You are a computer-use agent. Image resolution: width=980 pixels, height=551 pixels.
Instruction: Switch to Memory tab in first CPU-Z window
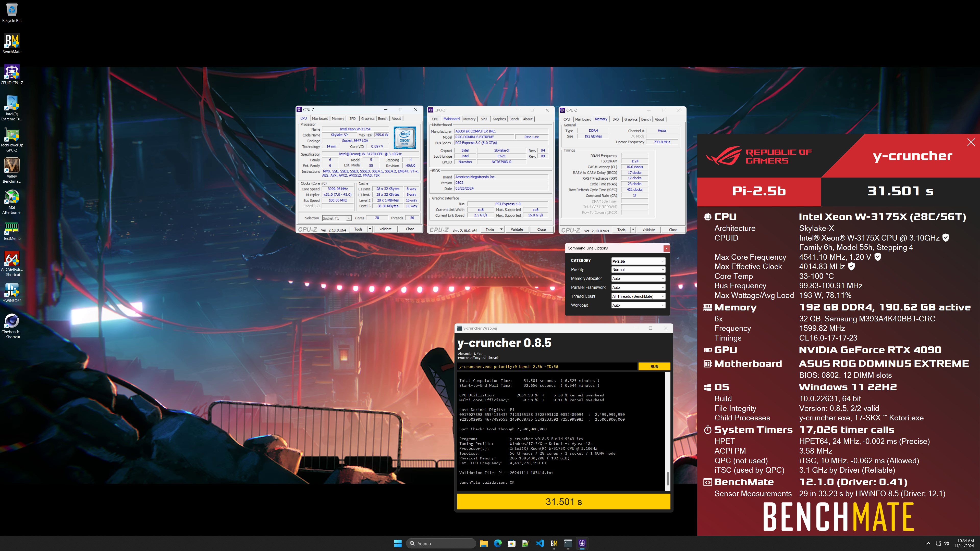point(338,119)
